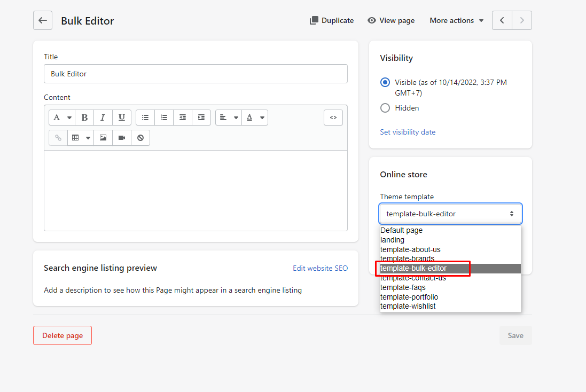This screenshot has height=392, width=586.
Task: Select Default page template option
Action: [x=402, y=230]
